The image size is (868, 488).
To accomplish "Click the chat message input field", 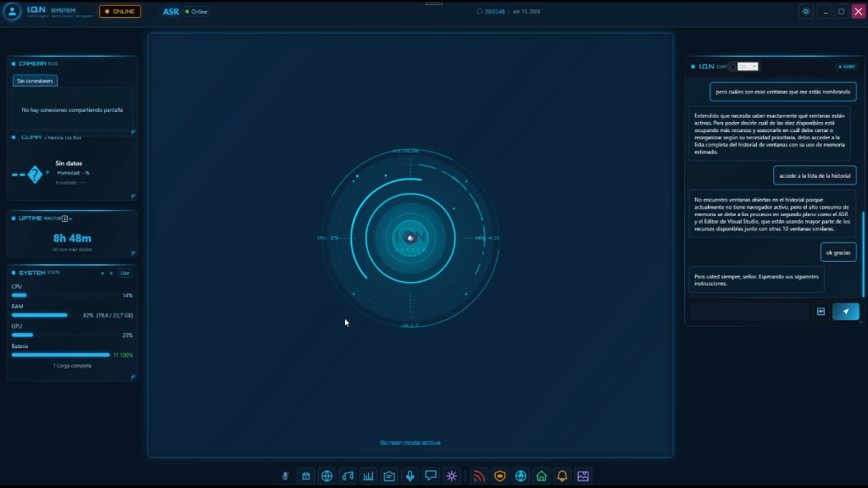I will [x=748, y=312].
